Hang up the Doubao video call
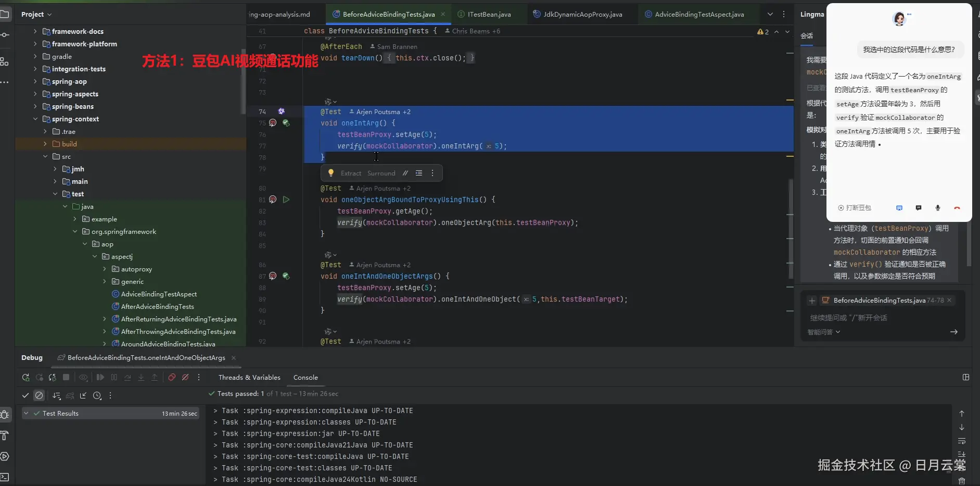Image resolution: width=980 pixels, height=486 pixels. [957, 208]
